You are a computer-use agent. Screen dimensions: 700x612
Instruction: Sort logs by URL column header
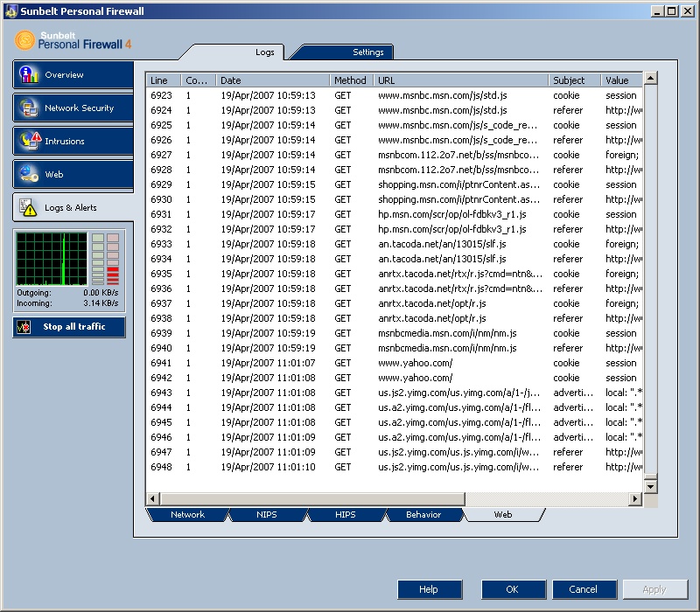[x=460, y=80]
